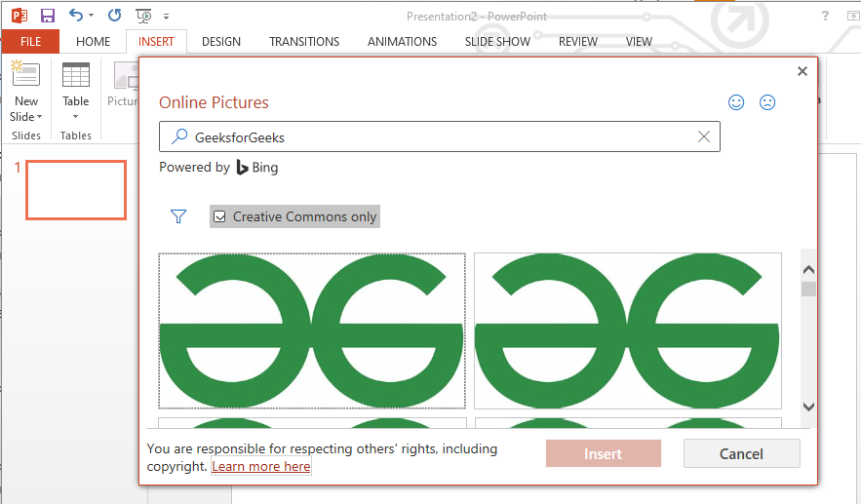Click the Undo arrow icon
The width and height of the screenshot is (861, 504).
coord(76,16)
